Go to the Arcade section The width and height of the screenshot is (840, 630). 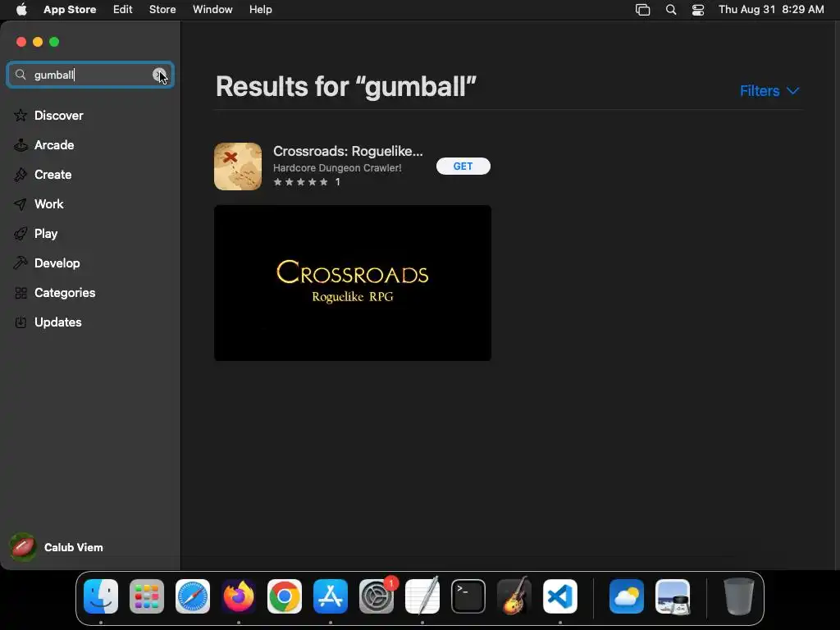[54, 145]
